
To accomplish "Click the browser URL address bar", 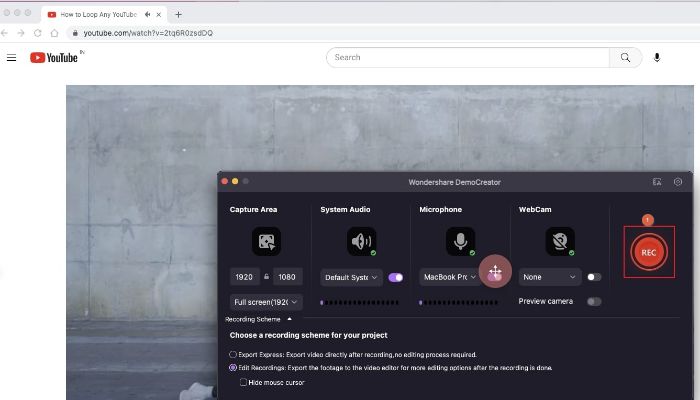I will [384, 33].
